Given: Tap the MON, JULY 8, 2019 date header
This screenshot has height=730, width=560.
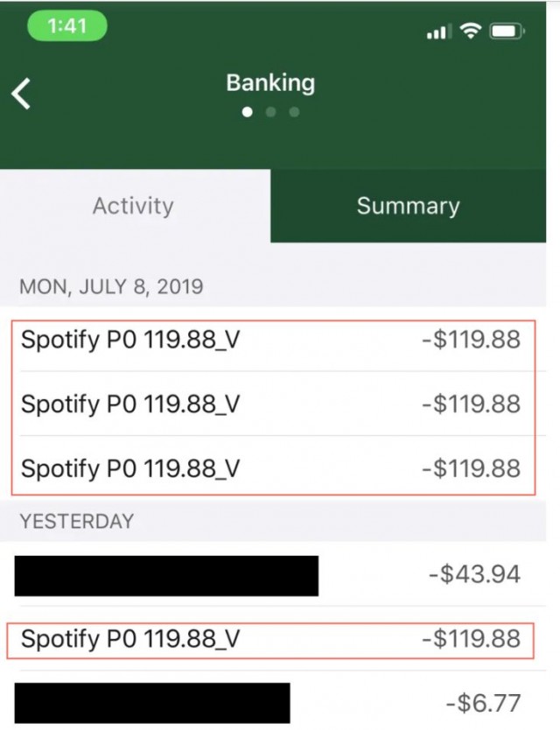Looking at the screenshot, I should point(112,286).
